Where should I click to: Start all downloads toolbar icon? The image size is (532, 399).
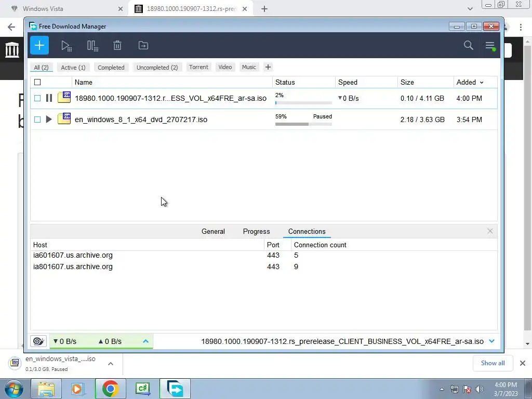(x=66, y=46)
